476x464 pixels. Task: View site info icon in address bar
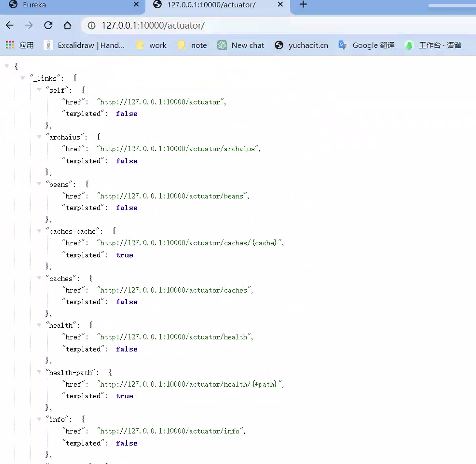(x=91, y=26)
